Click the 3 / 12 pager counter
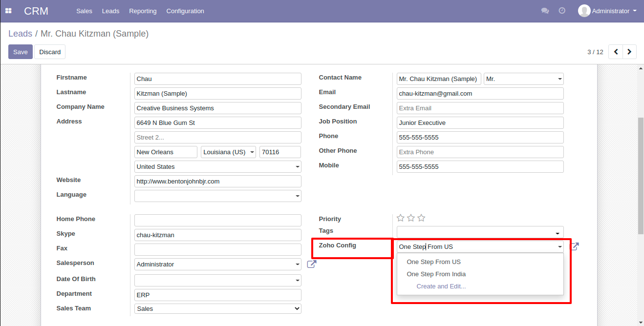This screenshot has height=326, width=644. [595, 52]
